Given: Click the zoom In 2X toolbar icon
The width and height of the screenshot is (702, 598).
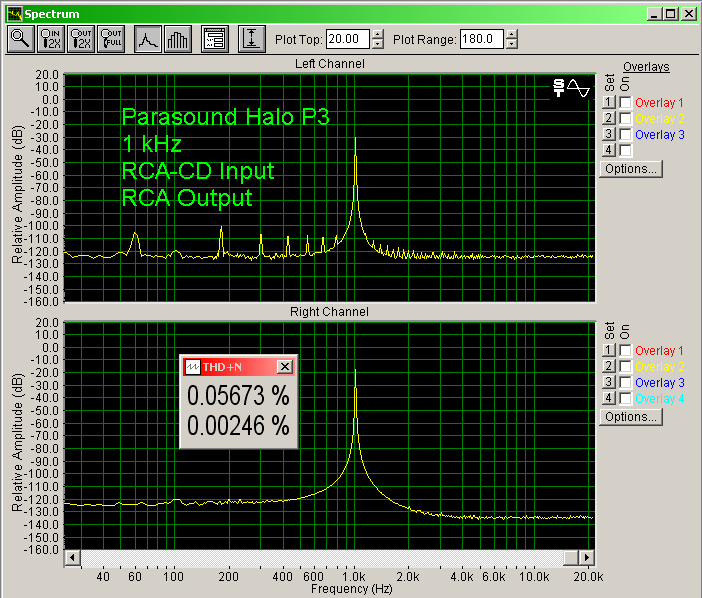Looking at the screenshot, I should point(51,39).
